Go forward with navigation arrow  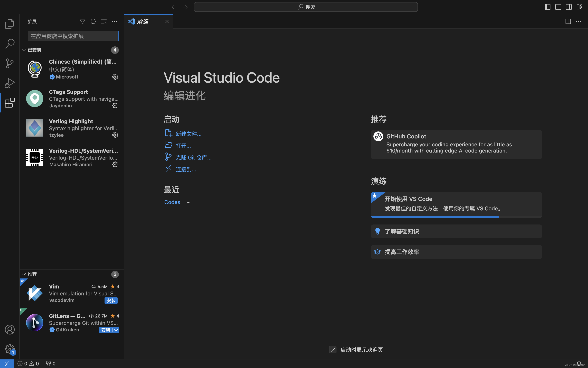[185, 7]
